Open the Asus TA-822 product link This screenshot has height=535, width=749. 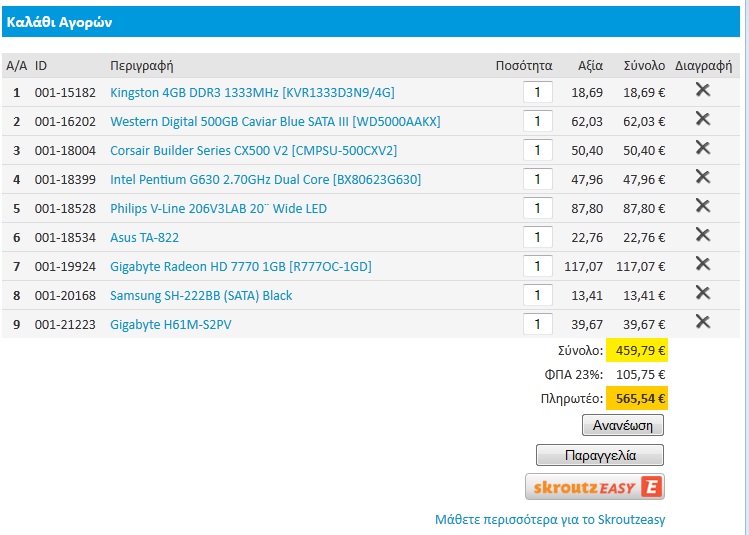[x=144, y=237]
